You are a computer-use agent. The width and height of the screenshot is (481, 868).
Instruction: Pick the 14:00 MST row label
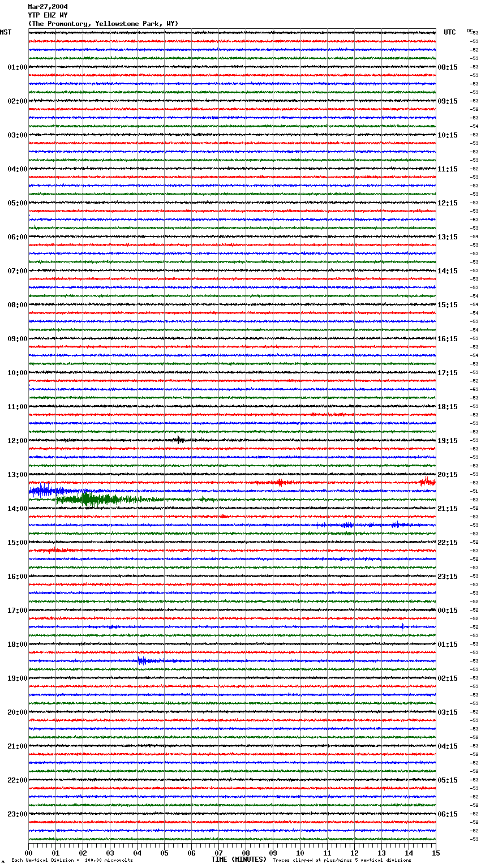(17, 509)
